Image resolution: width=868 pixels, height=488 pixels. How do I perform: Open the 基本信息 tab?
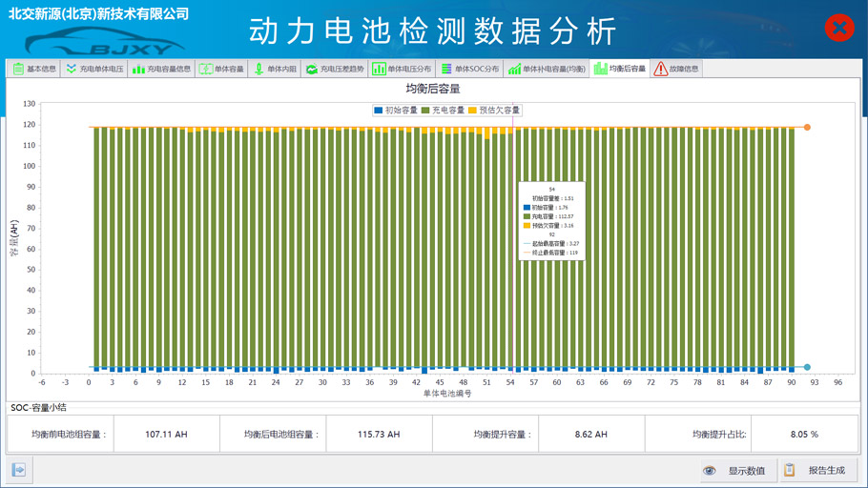coord(34,69)
